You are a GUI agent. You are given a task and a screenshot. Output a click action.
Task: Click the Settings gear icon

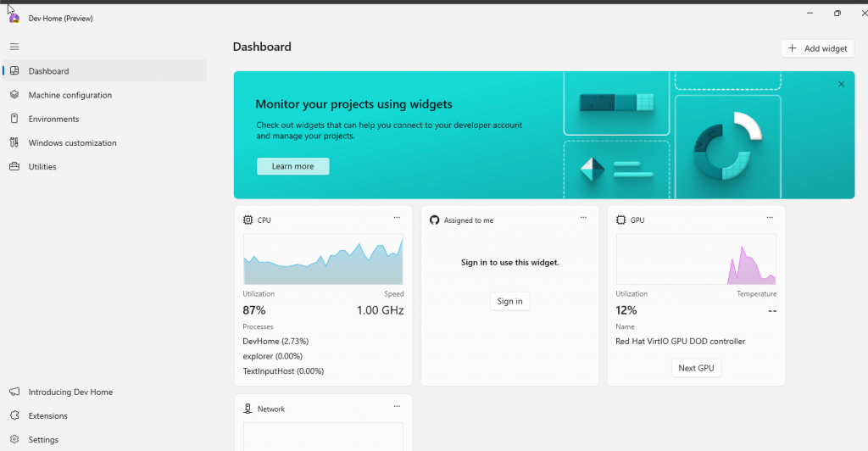pos(14,439)
